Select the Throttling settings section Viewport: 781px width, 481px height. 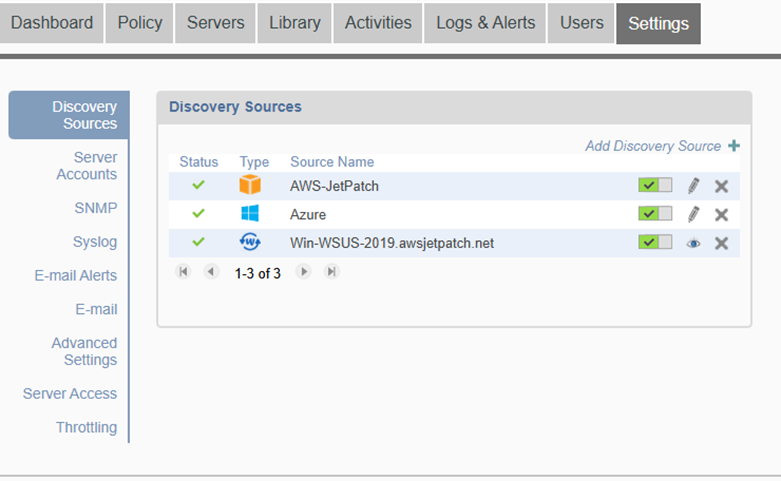(86, 427)
